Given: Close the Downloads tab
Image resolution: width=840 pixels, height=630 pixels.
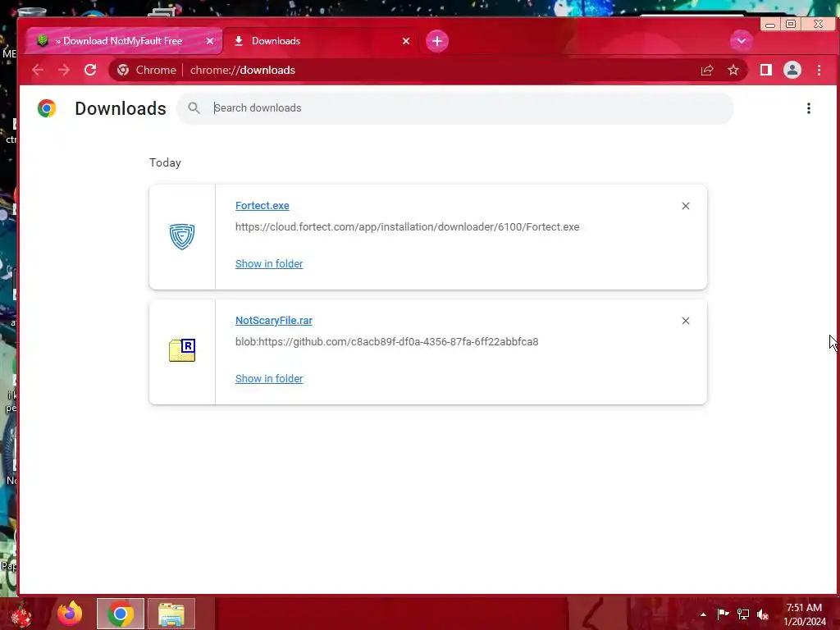Looking at the screenshot, I should (x=406, y=41).
